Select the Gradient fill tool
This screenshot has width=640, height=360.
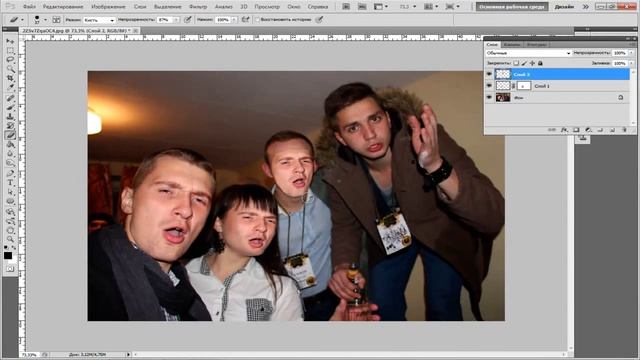click(x=10, y=144)
